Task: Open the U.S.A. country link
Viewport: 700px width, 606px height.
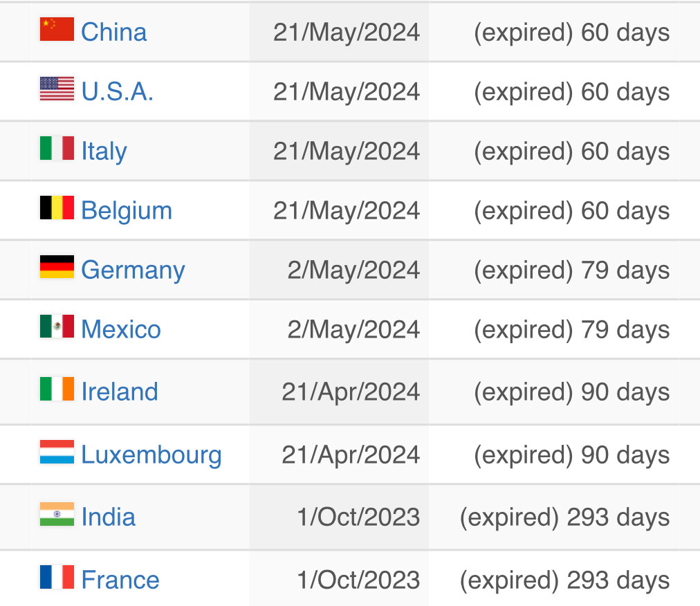Action: (x=118, y=91)
